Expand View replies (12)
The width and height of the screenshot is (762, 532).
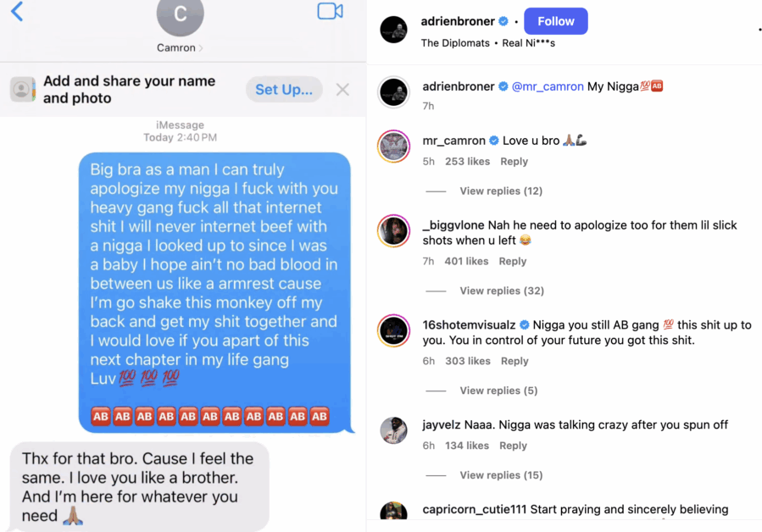(x=501, y=191)
